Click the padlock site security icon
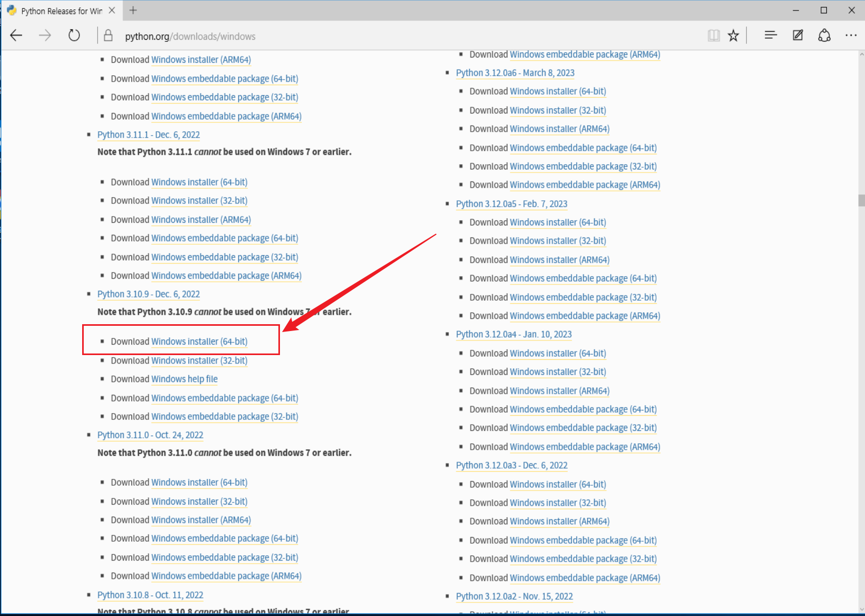The width and height of the screenshot is (865, 616). click(x=108, y=36)
